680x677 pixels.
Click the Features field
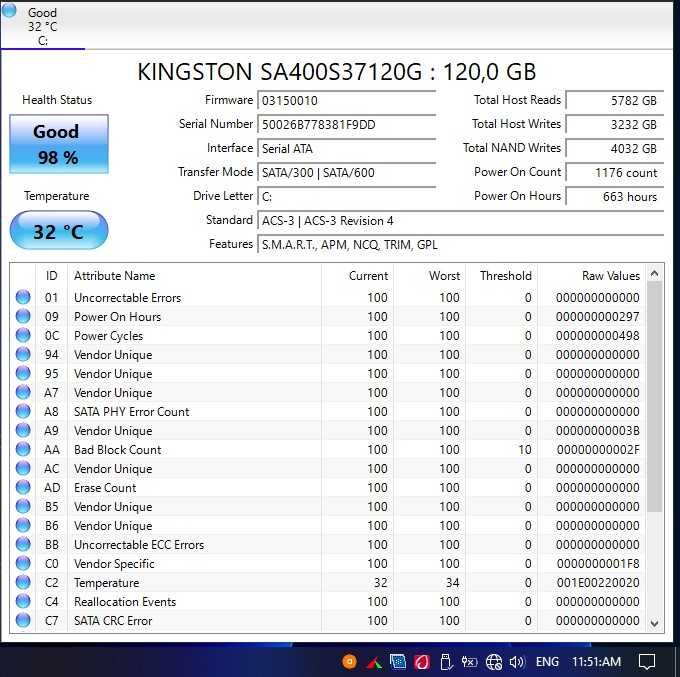pos(461,245)
